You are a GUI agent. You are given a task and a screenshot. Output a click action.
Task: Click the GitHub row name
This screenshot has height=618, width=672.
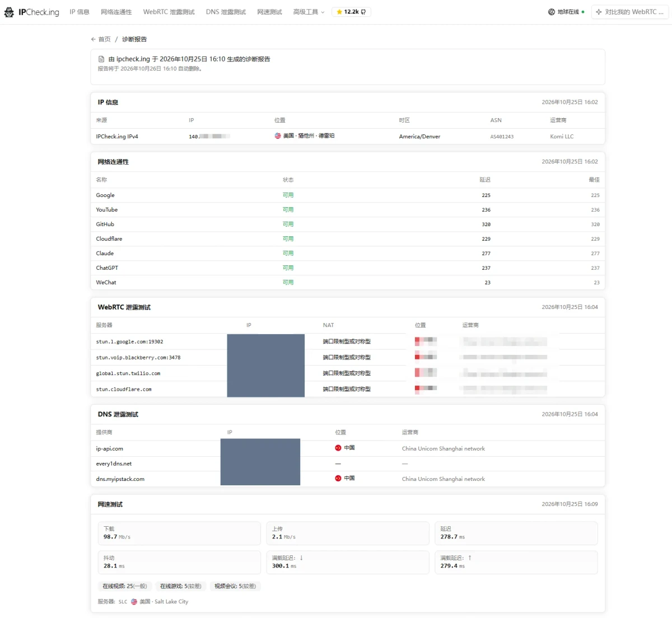click(105, 224)
